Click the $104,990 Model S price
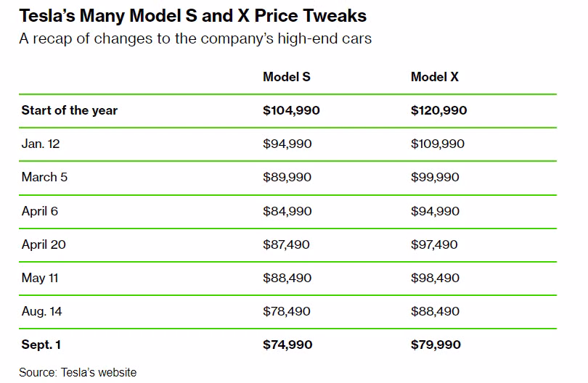588x383 pixels. [x=291, y=110]
